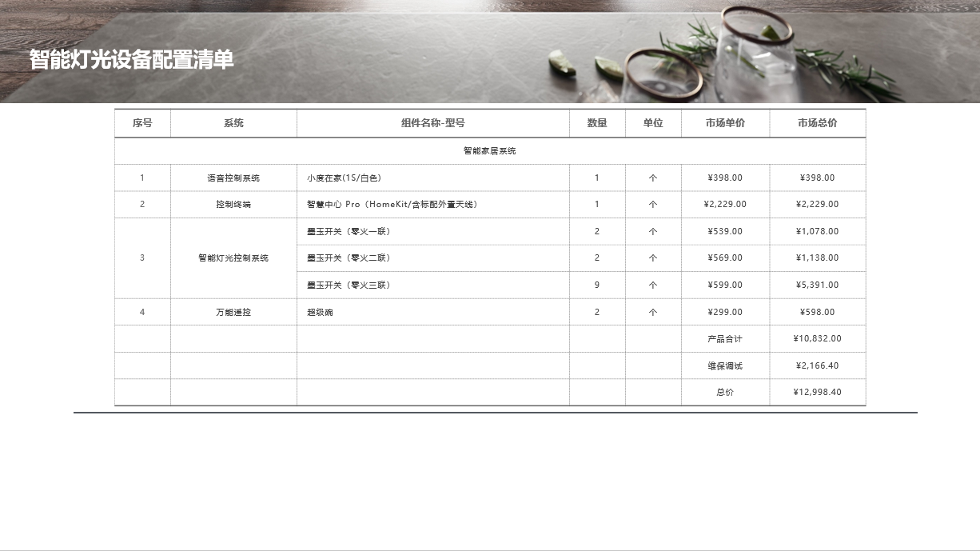The height and width of the screenshot is (551, 980).
Task: Click the unit price ¥2,229.00 in 市场单价 column
Action: [x=725, y=205]
